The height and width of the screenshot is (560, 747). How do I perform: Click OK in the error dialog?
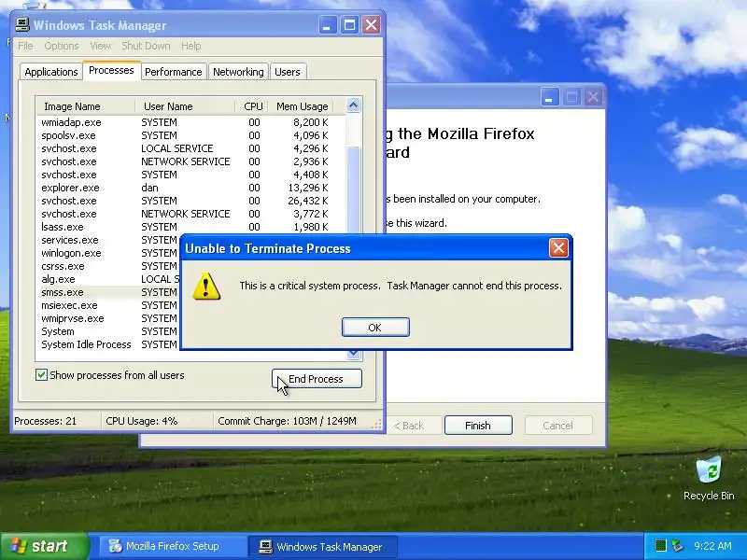375,328
